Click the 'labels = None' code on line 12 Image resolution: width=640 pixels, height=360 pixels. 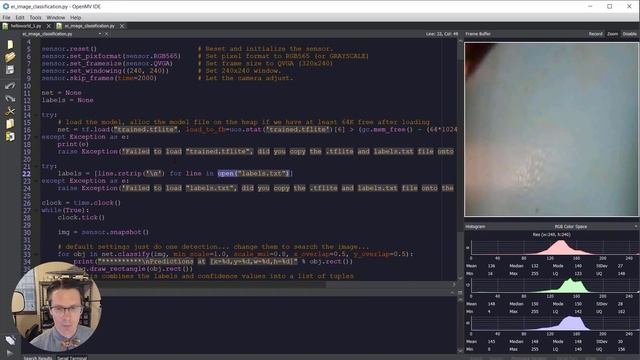coord(67,100)
